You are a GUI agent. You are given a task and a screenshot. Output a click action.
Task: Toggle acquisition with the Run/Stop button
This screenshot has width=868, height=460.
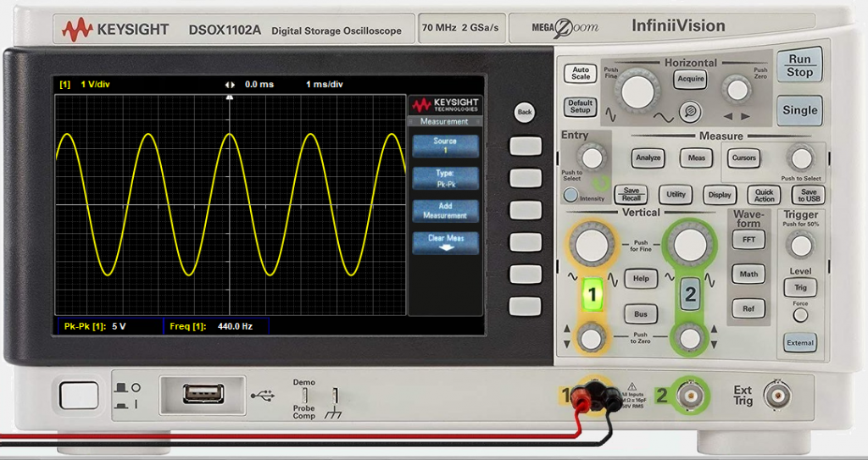pos(799,65)
